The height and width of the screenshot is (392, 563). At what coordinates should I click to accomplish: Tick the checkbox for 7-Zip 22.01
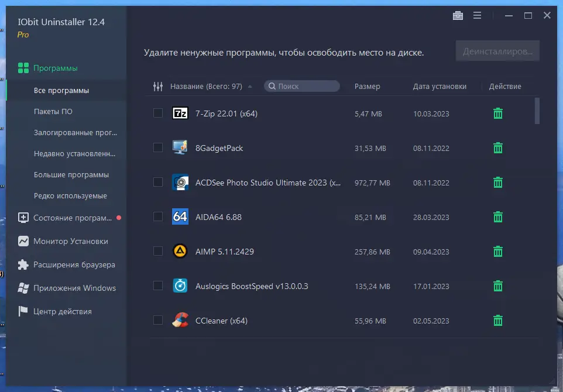pyautogui.click(x=158, y=113)
